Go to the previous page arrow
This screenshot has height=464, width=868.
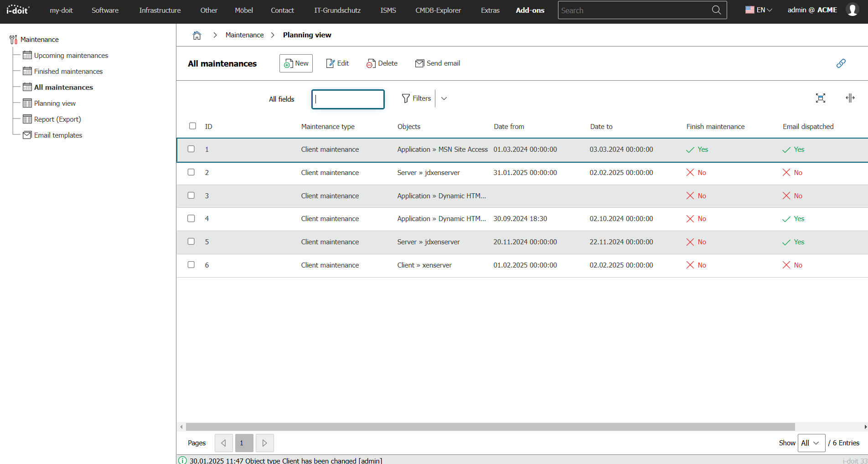click(224, 443)
